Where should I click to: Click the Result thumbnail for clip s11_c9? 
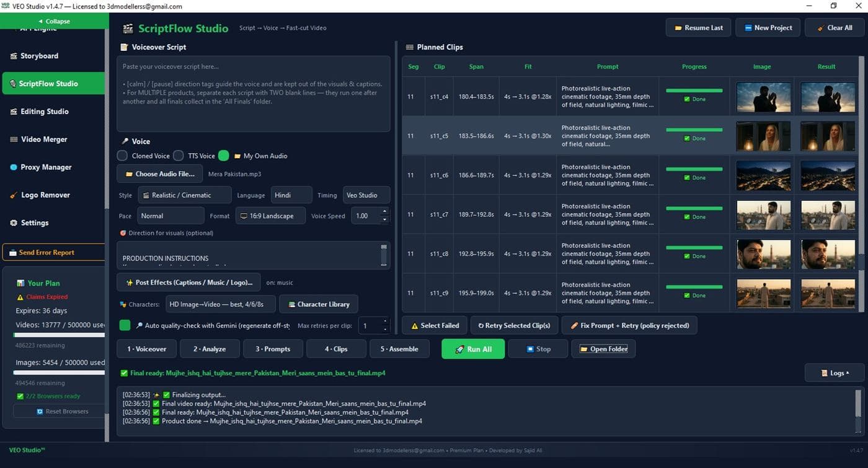[827, 293]
